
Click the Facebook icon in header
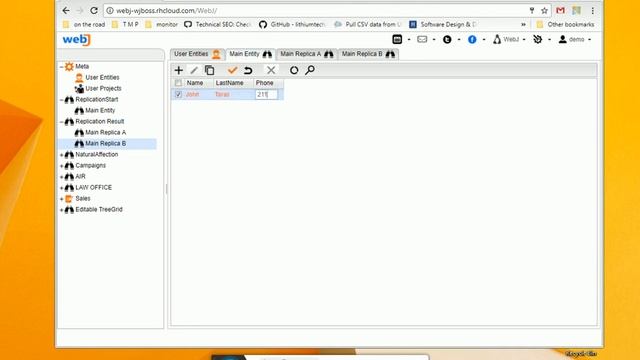tap(472, 40)
